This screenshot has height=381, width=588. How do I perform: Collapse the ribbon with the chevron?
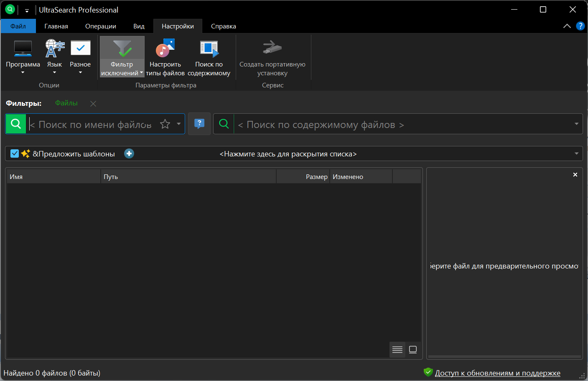[x=567, y=26]
